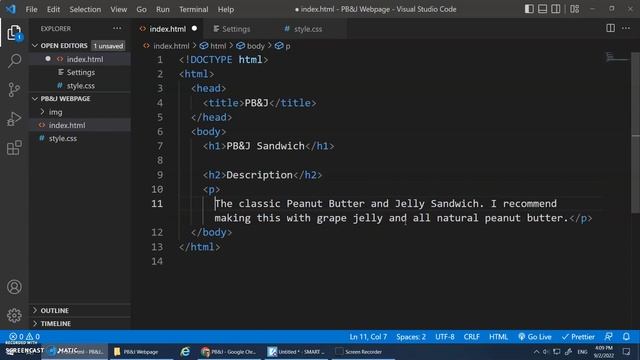Toggle the Secondary Side Bar layout icon

pos(556,9)
